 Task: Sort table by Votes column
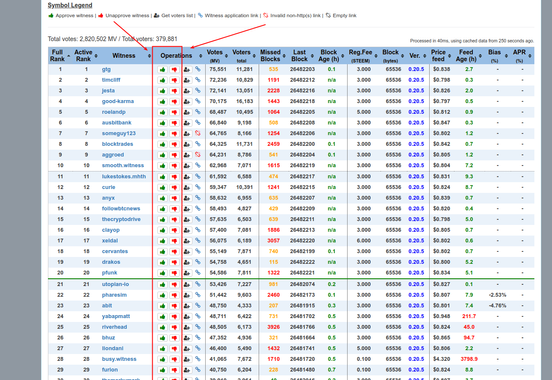(x=217, y=56)
